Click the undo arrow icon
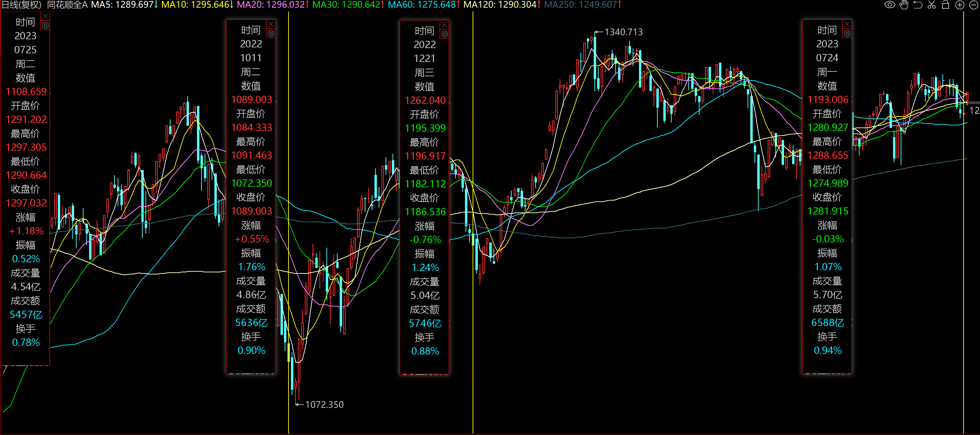The height and width of the screenshot is (435, 980). pos(918,5)
